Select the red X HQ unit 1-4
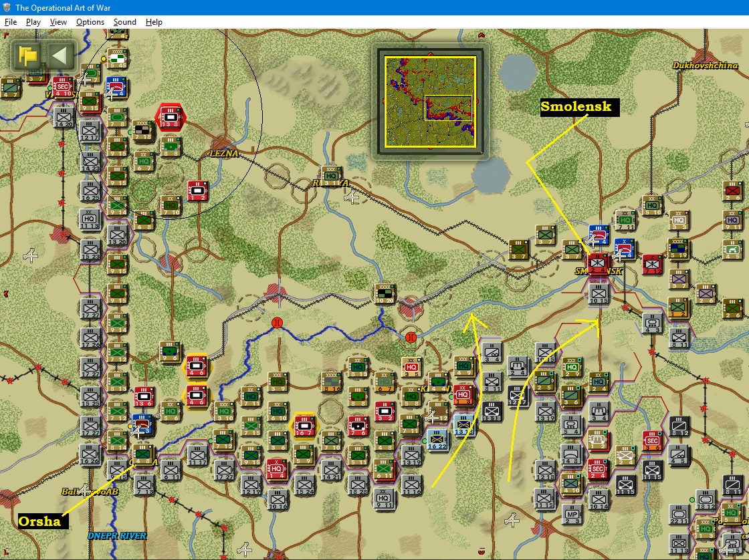 pyautogui.click(x=277, y=468)
